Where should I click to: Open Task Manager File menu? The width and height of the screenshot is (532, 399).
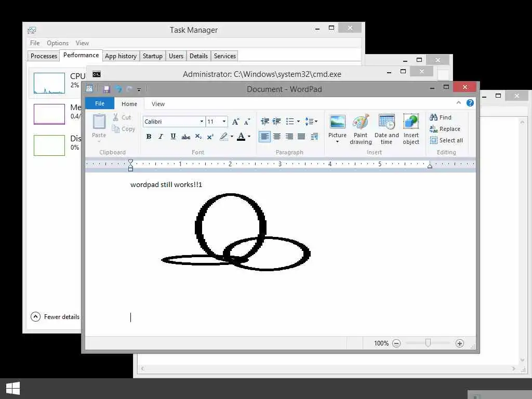[35, 43]
